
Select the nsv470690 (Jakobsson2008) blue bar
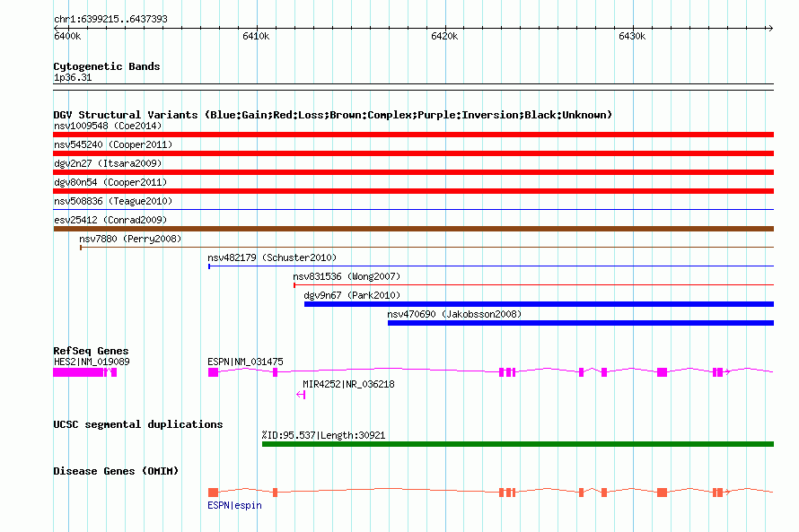(x=581, y=323)
